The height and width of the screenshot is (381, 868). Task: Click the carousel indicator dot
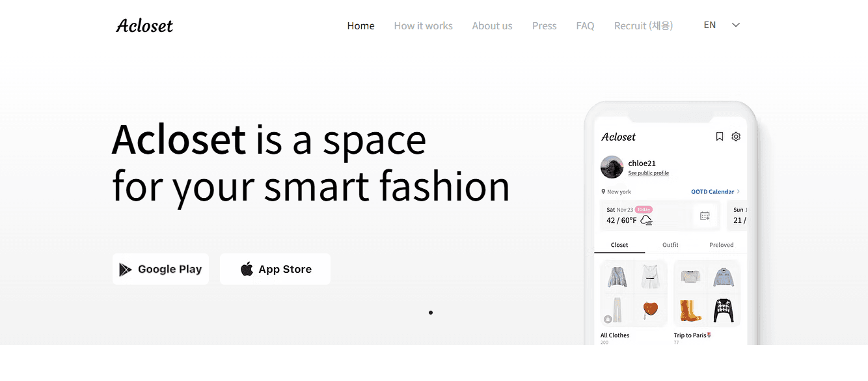[x=431, y=313]
